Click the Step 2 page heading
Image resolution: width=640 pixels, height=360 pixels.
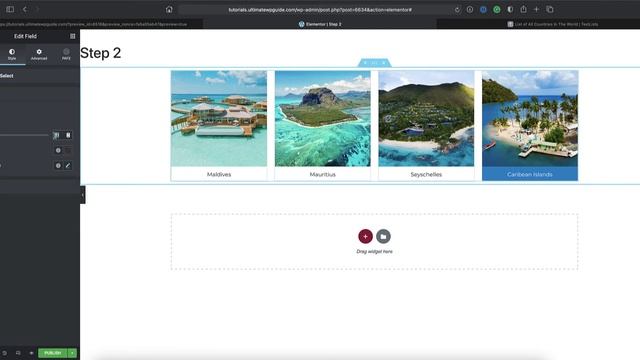coord(101,53)
